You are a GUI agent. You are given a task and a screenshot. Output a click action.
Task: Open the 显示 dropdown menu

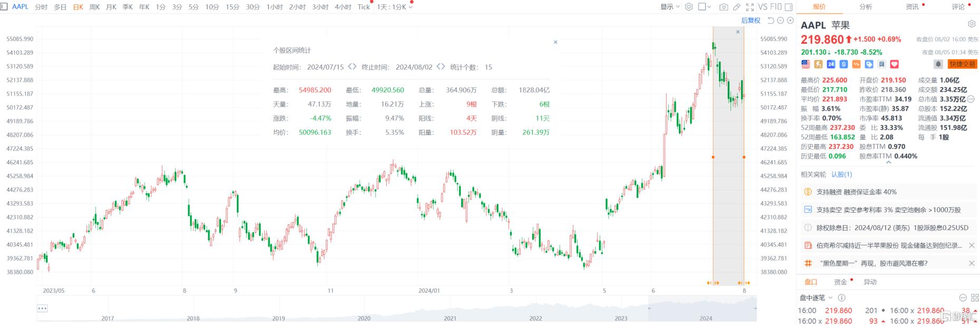(670, 7)
